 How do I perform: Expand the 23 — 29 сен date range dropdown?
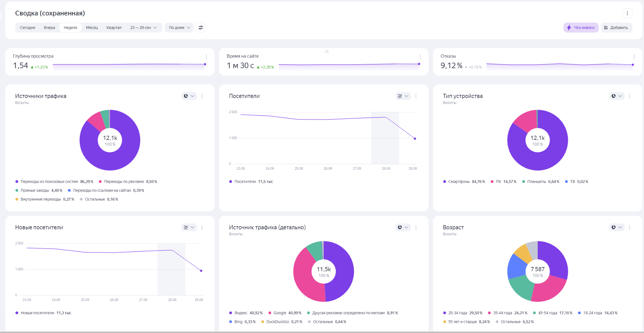point(144,28)
